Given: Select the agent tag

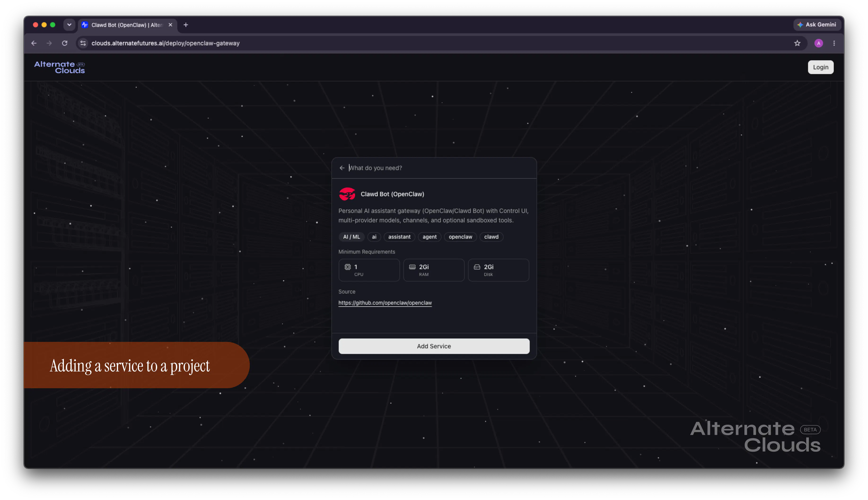Looking at the screenshot, I should pos(430,237).
